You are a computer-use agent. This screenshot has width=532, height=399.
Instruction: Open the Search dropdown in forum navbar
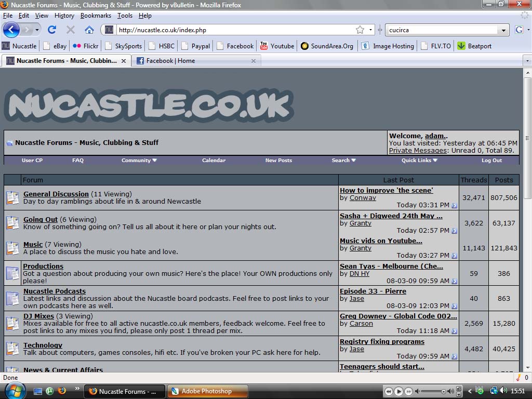pos(343,161)
